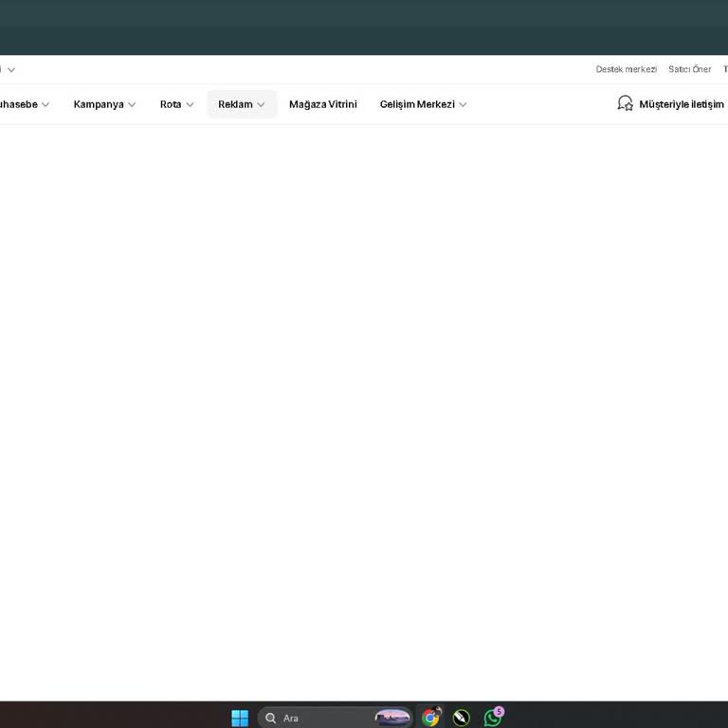Expand the Rota menu
The image size is (728, 728).
[176, 104]
